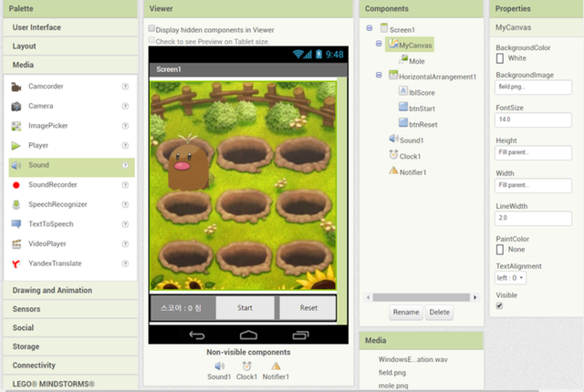Select the Camera component icon
The height and width of the screenshot is (392, 584).
16,107
